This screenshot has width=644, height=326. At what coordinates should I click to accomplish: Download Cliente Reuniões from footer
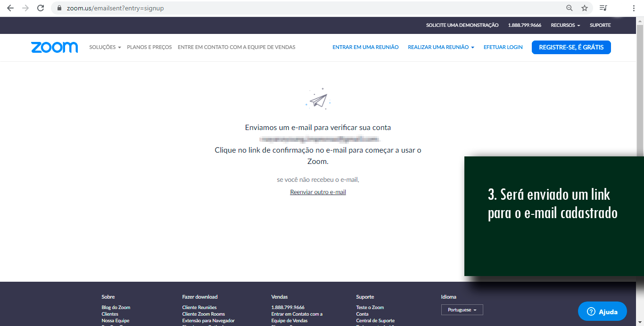tap(199, 308)
